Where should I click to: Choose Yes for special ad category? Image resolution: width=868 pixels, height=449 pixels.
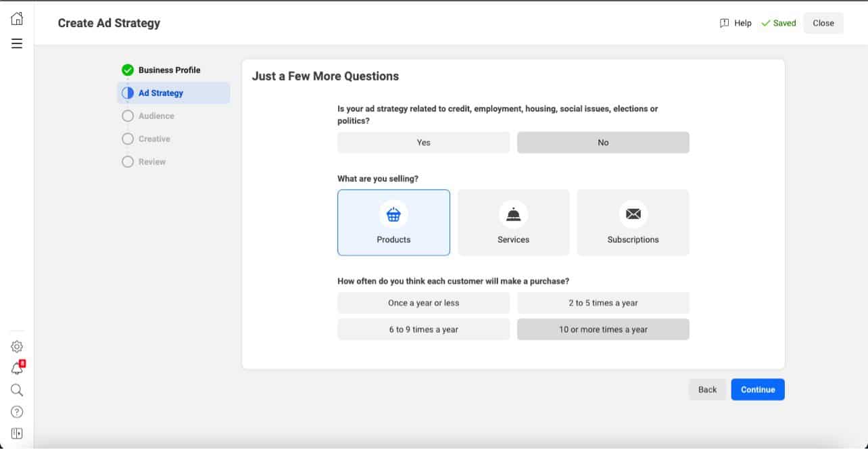[x=423, y=143]
